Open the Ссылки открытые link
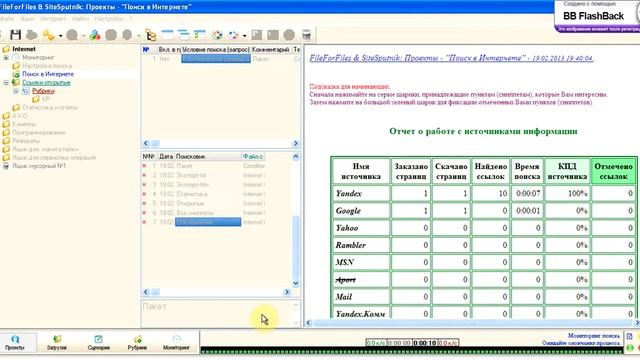 [46, 82]
